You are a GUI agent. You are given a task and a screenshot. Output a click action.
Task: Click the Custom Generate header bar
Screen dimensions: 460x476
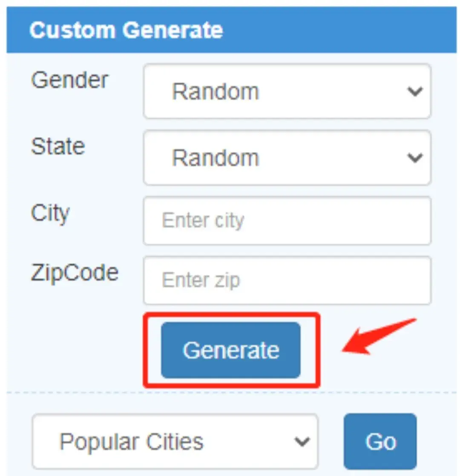(x=231, y=30)
